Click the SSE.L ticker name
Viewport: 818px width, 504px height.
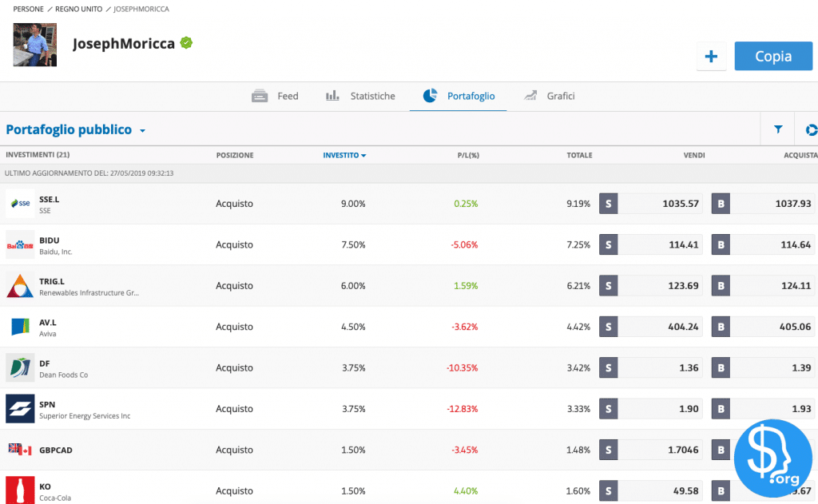click(50, 200)
